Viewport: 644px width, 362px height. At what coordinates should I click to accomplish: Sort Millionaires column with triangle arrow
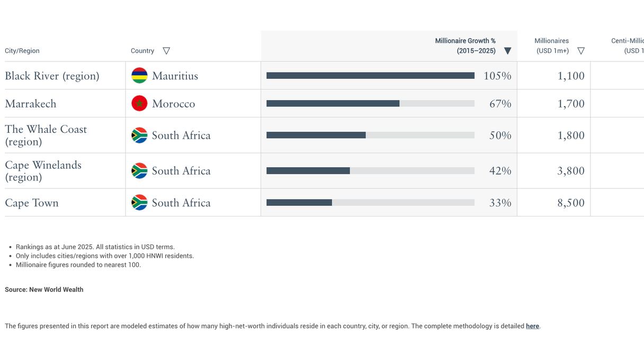tap(581, 51)
